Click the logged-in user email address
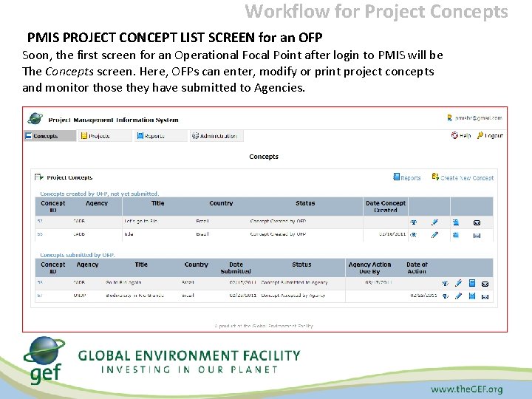The image size is (532, 399). click(478, 118)
